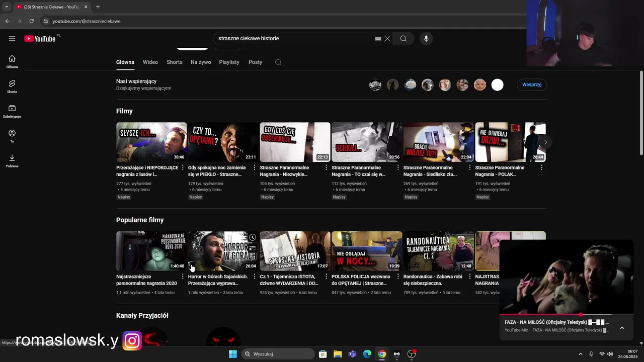The image size is (644, 362).
Task: Open options for Najstraszniejsze paranormalne nagrania 2020
Action: coord(183,277)
